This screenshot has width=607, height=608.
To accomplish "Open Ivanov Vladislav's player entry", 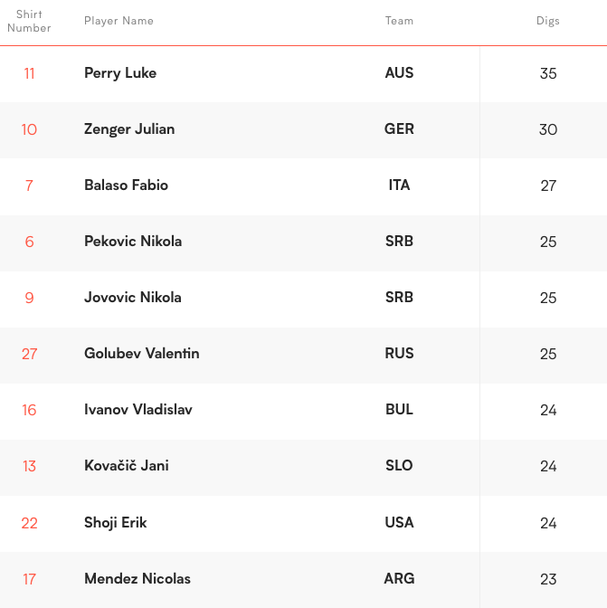I will [138, 409].
